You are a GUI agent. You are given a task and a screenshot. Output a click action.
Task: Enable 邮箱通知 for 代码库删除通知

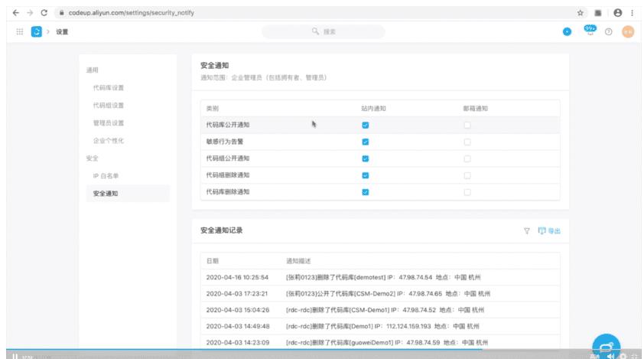click(x=467, y=192)
